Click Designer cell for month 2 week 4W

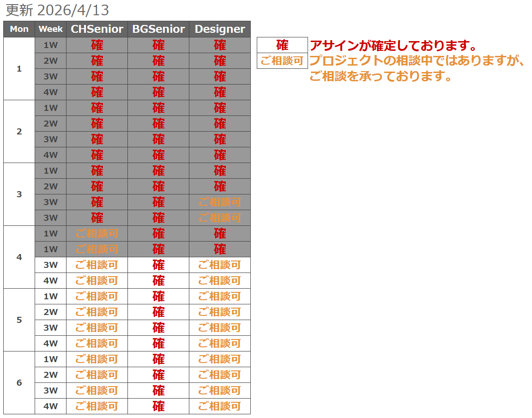pos(220,155)
